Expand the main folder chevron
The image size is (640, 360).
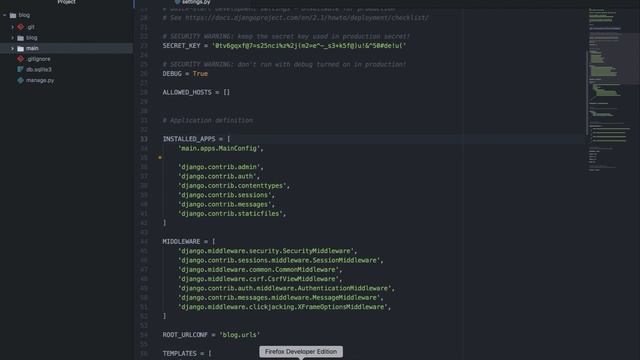[x=12, y=48]
